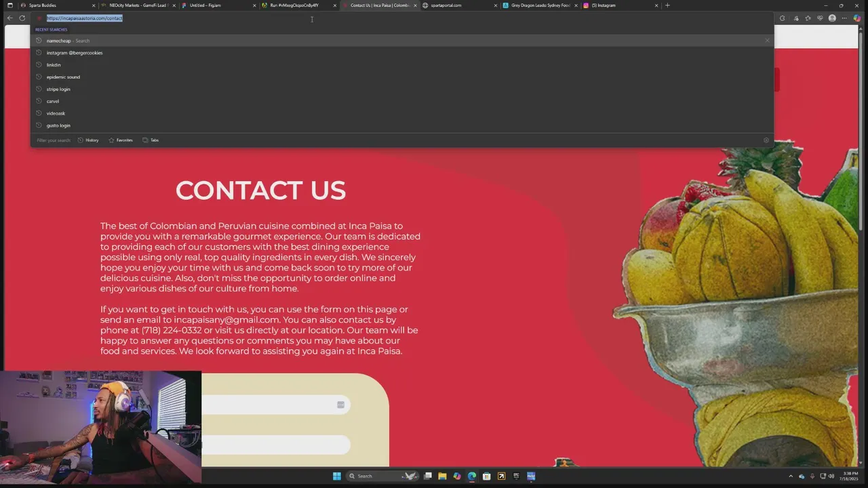
Task: Click the autofill icon in form field
Action: [340, 405]
